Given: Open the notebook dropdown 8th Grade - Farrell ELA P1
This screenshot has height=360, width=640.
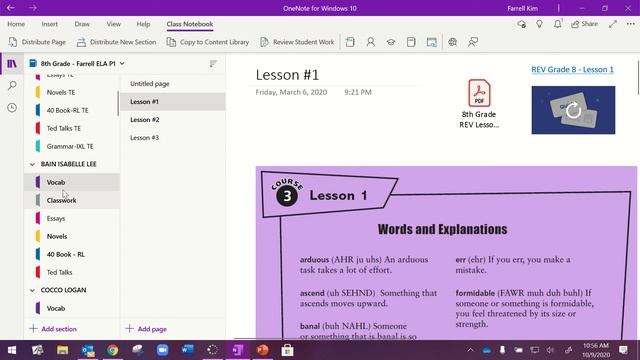Looking at the screenshot, I should pos(77,64).
